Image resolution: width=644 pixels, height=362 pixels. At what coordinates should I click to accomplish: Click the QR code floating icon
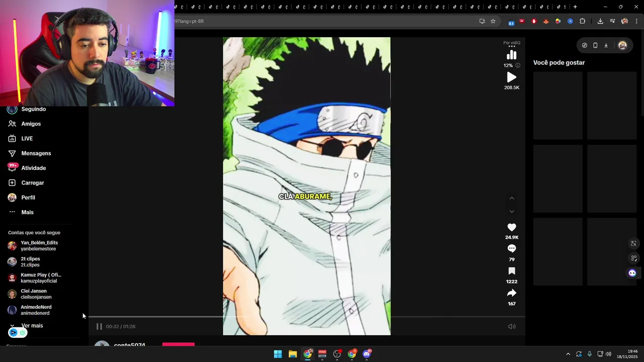(633, 258)
